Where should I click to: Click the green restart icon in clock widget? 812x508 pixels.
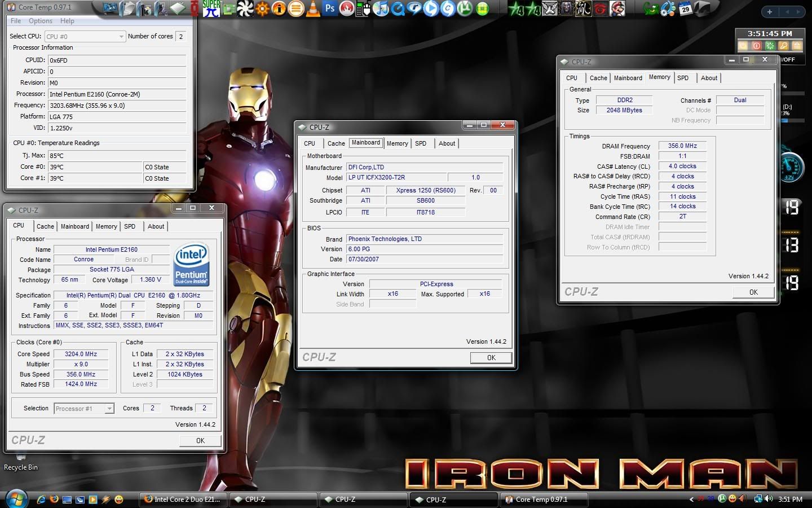770,46
